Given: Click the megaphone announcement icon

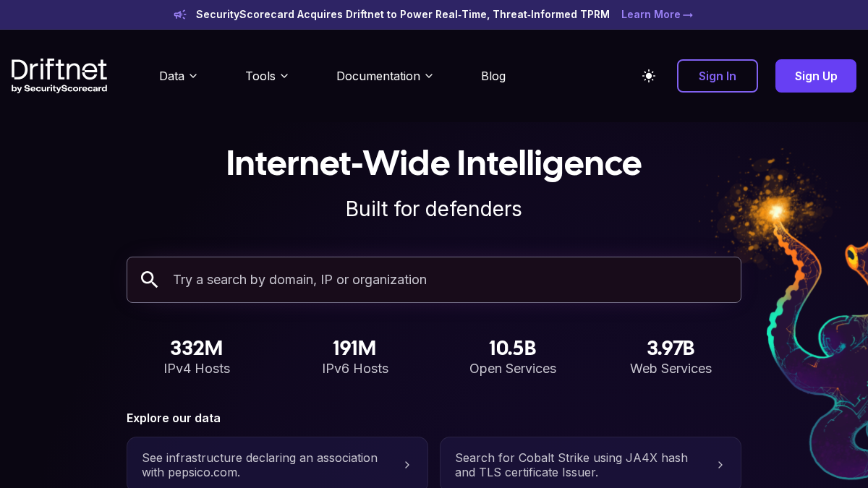Looking at the screenshot, I should click(x=180, y=14).
